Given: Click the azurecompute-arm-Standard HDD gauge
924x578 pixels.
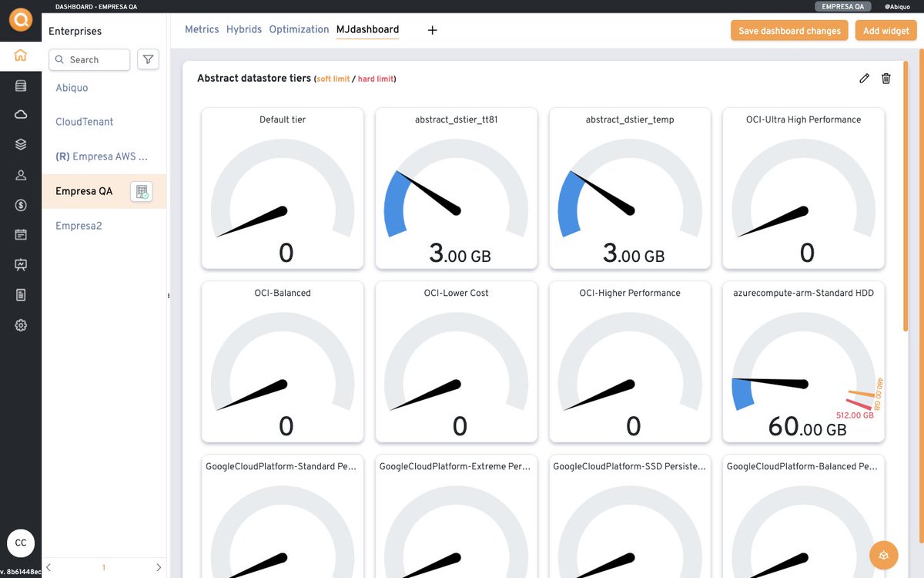Looking at the screenshot, I should point(804,361).
